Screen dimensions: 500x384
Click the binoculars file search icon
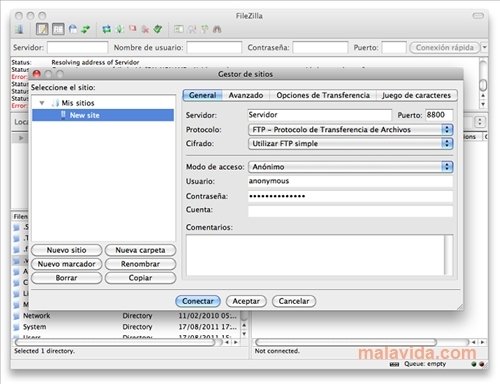(x=217, y=29)
